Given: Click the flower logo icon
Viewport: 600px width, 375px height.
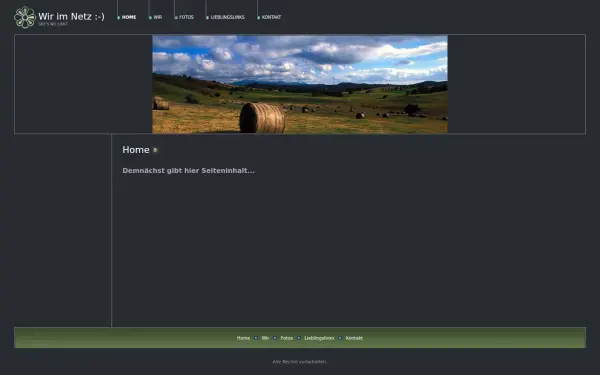Looking at the screenshot, I should point(25,17).
